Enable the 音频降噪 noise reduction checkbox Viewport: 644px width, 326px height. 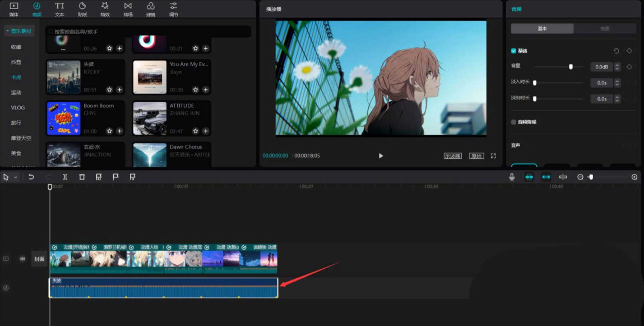click(513, 122)
